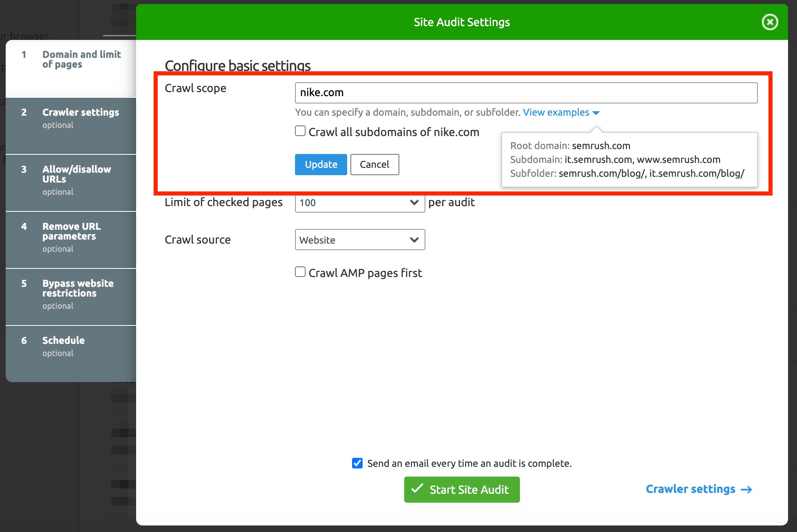This screenshot has width=797, height=532.
Task: Select step 3 Allow/disallow URLs tab
Action: [71, 183]
